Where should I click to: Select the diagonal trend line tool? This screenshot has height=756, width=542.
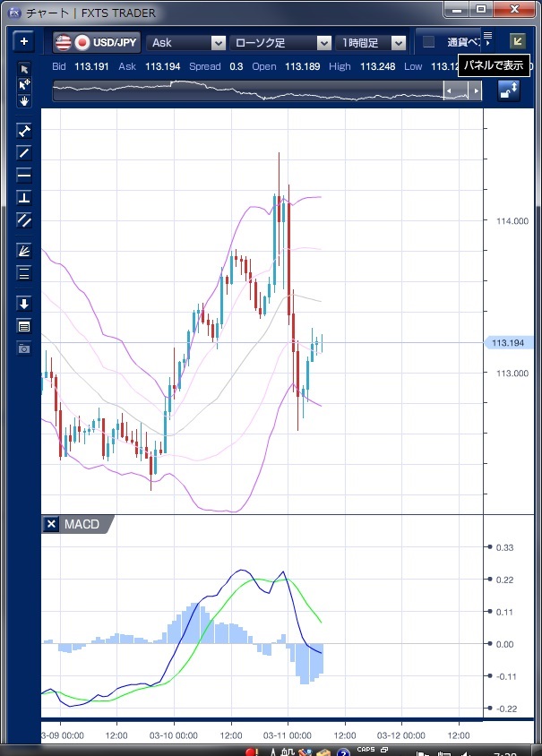24,152
